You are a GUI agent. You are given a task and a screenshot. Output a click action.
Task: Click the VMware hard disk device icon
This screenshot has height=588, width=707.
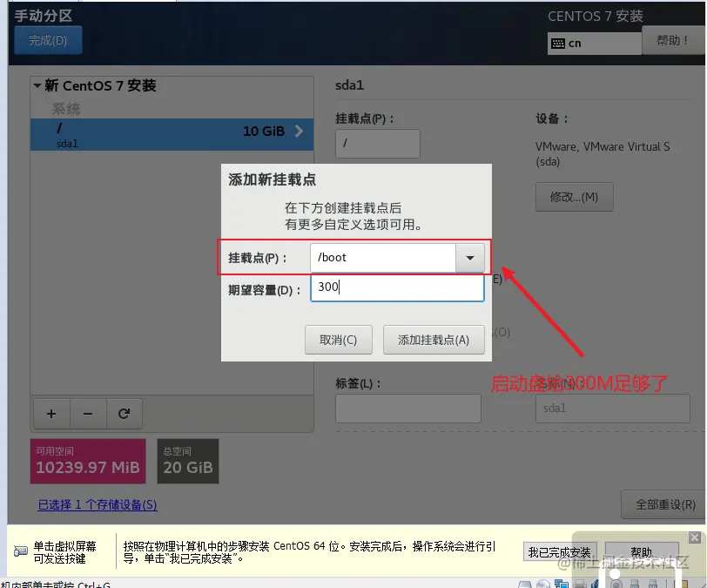525,585
